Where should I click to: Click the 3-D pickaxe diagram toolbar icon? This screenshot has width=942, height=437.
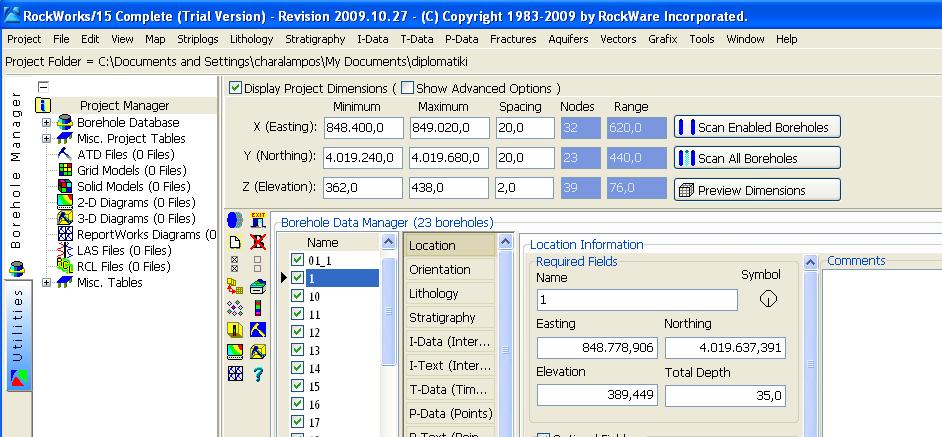point(258,352)
